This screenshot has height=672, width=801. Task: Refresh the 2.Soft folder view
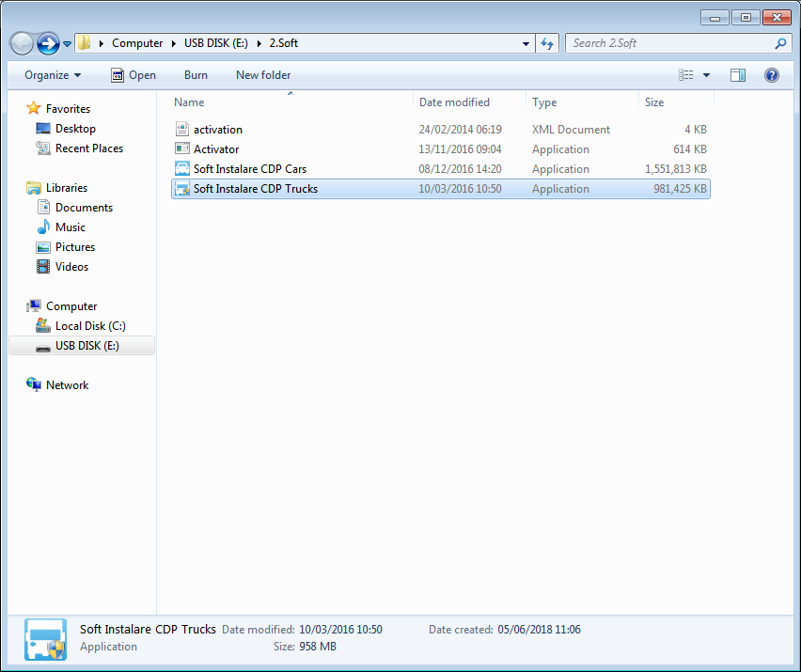point(547,44)
